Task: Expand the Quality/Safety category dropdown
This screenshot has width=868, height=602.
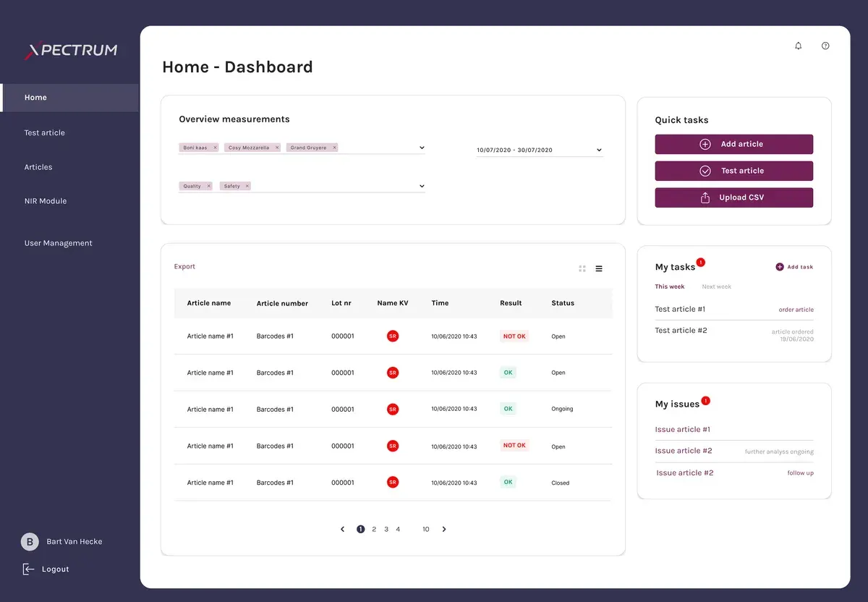Action: 422,186
